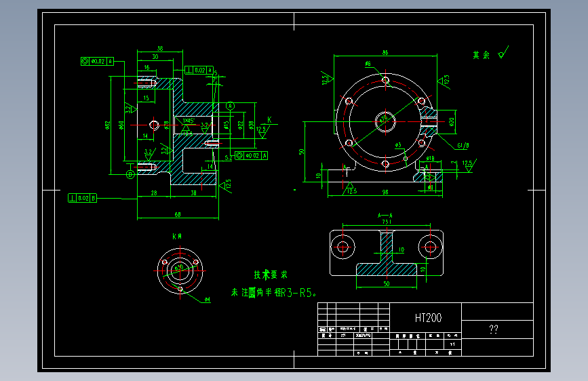Viewport: 588px width, 381px height.
Task: Select the A—A section view label
Action: [x=385, y=216]
